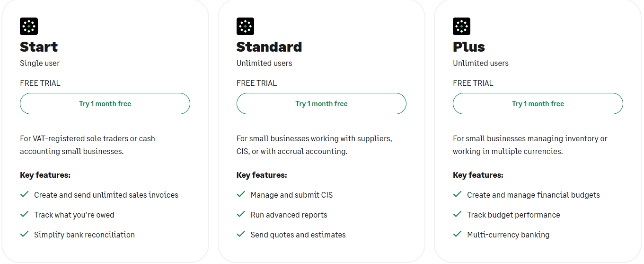Click the Start plan logo icon
The height and width of the screenshot is (264, 644).
point(29,27)
